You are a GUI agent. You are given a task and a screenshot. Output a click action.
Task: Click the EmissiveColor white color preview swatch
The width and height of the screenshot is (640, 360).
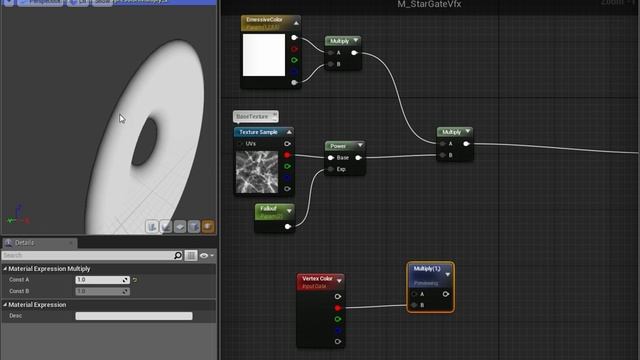click(264, 55)
